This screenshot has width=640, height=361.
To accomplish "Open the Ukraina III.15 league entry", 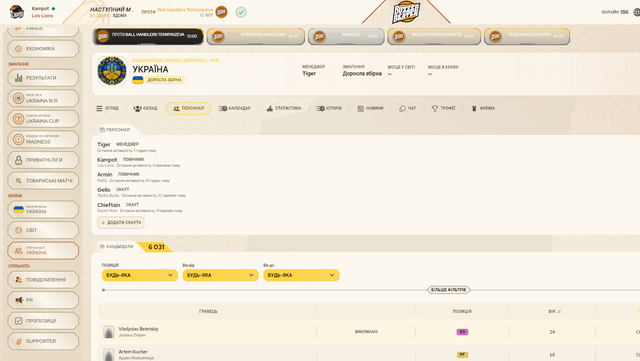I will click(43, 98).
